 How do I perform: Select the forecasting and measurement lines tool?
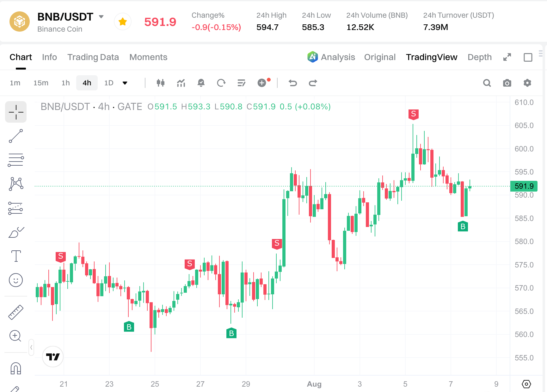pos(16,208)
